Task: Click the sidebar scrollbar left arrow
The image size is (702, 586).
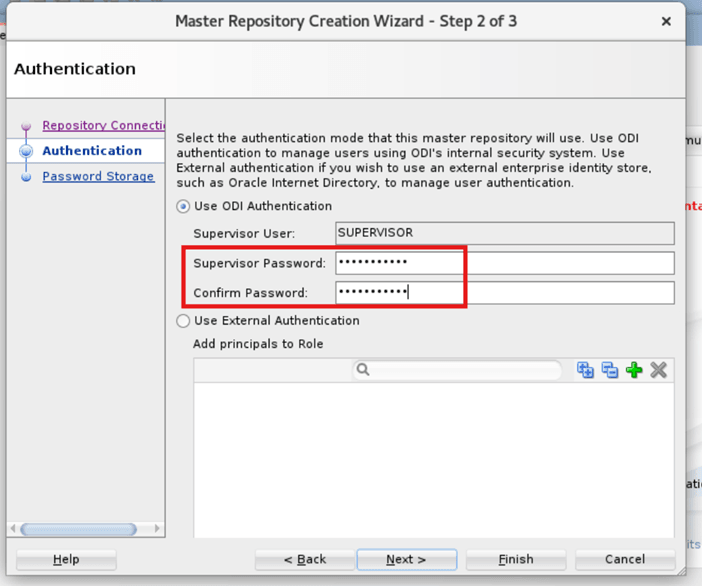Action: coord(13,529)
